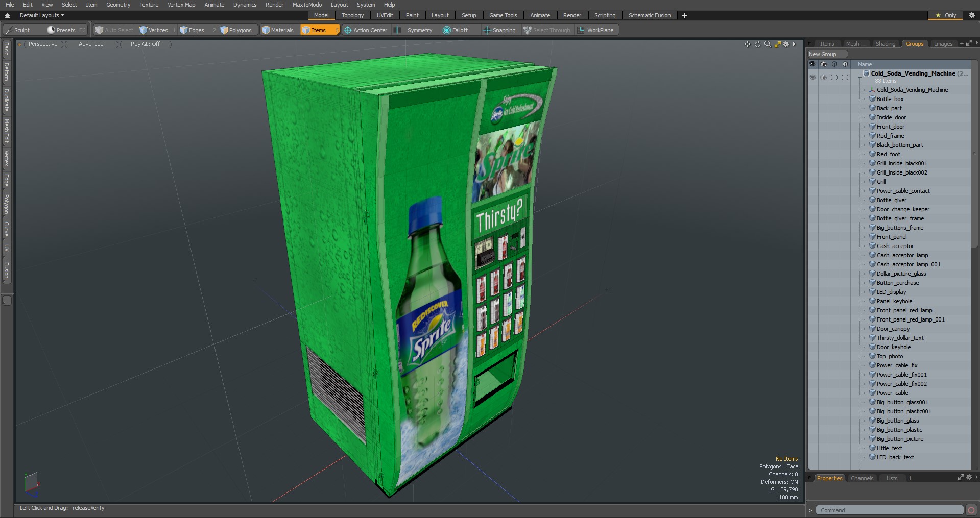This screenshot has height=518, width=980.
Task: Switch to Materials selection mode
Action: click(278, 30)
